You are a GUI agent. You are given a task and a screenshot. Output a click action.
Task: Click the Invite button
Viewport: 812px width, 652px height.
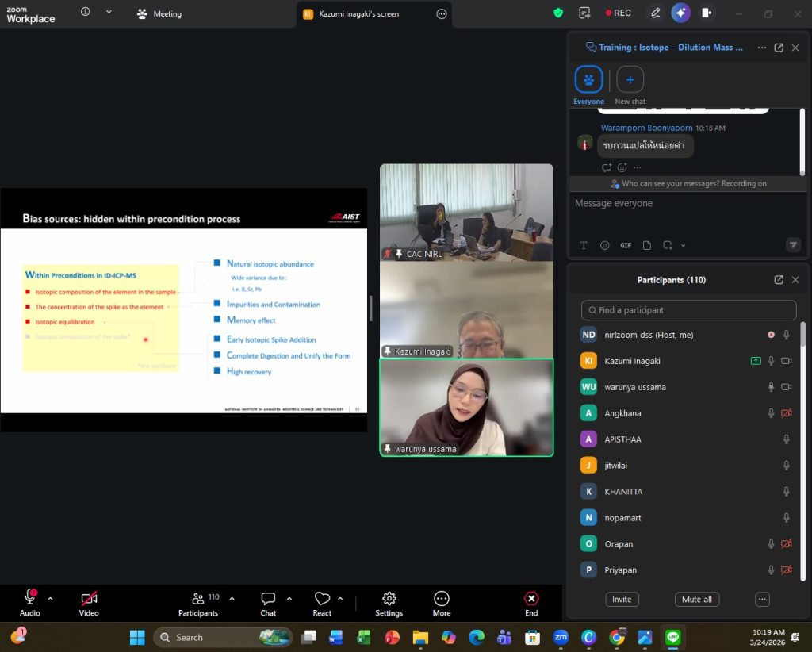click(622, 600)
